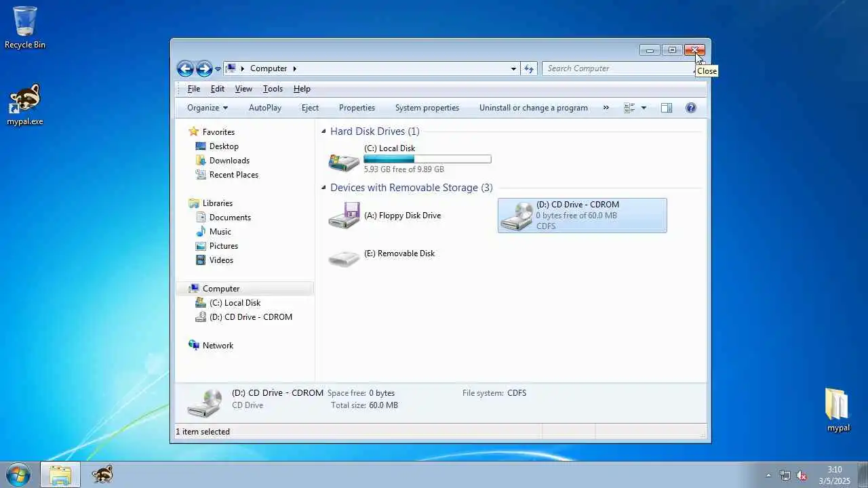This screenshot has height=488, width=868.
Task: Select (C:) Local Disk in sidebar tree
Action: point(235,303)
